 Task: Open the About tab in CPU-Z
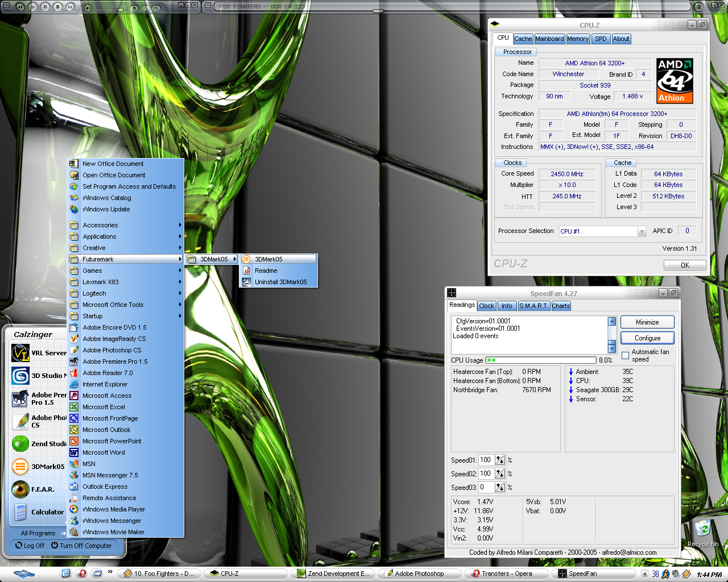coord(621,39)
